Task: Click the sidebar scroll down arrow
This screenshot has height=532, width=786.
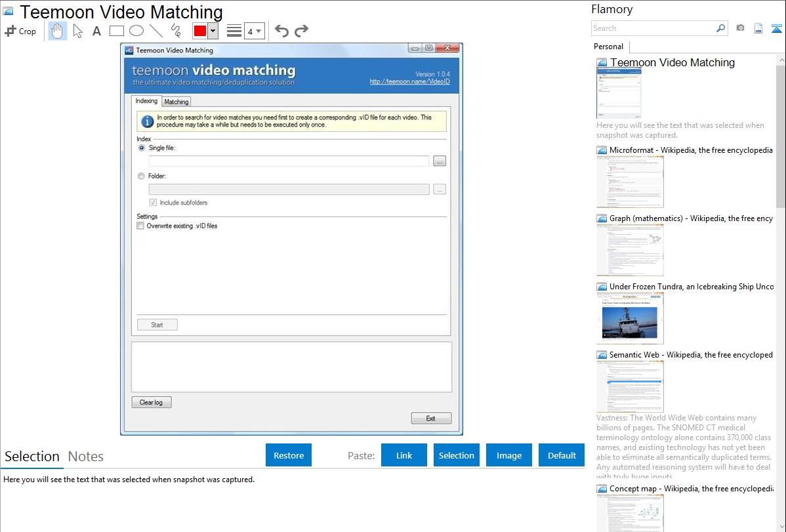Action: tap(781, 527)
